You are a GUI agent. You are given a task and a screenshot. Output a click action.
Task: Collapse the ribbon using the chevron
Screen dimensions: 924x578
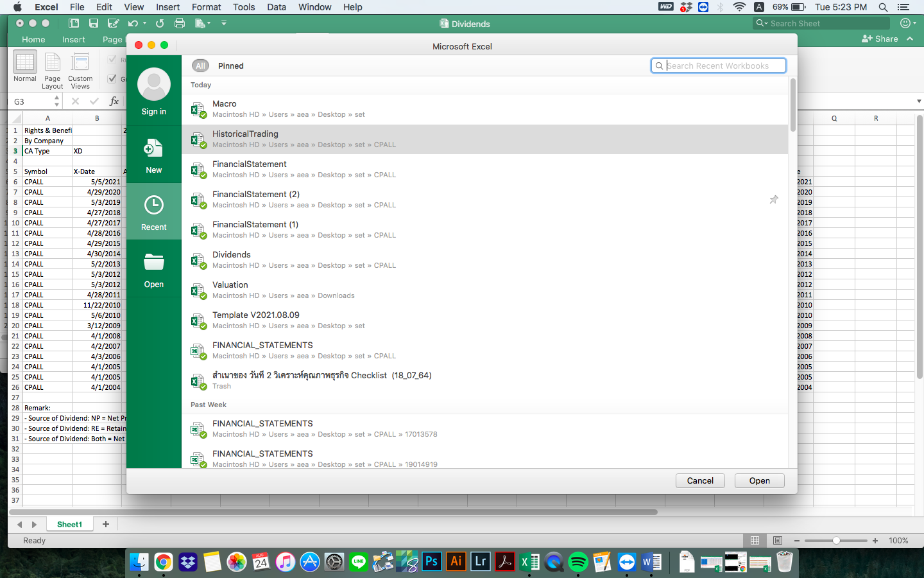click(x=910, y=39)
